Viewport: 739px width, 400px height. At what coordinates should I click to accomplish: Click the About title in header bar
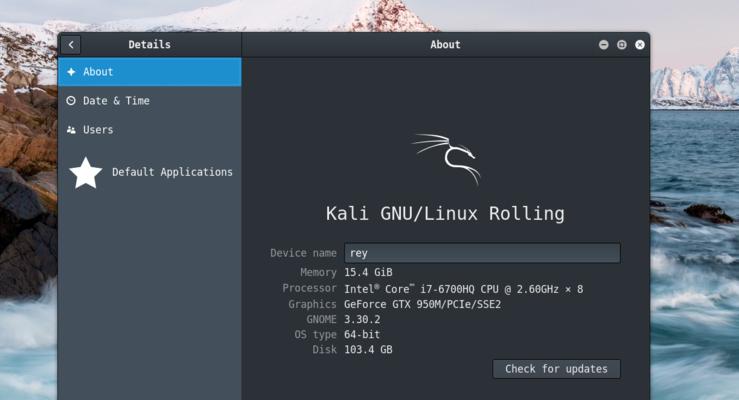445,45
